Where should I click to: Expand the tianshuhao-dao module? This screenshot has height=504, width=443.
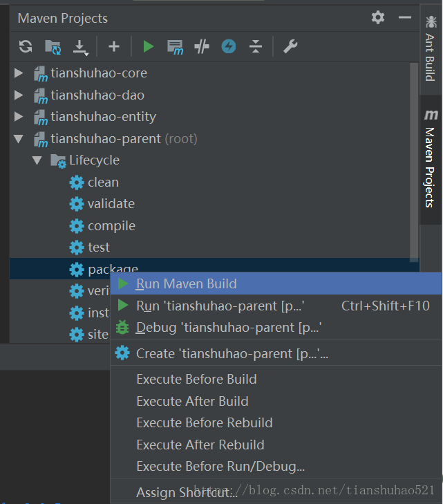pos(19,95)
